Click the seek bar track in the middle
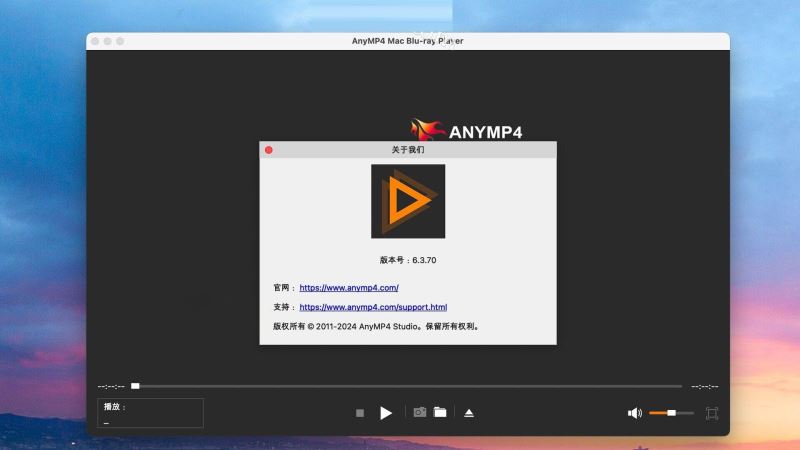 408,386
